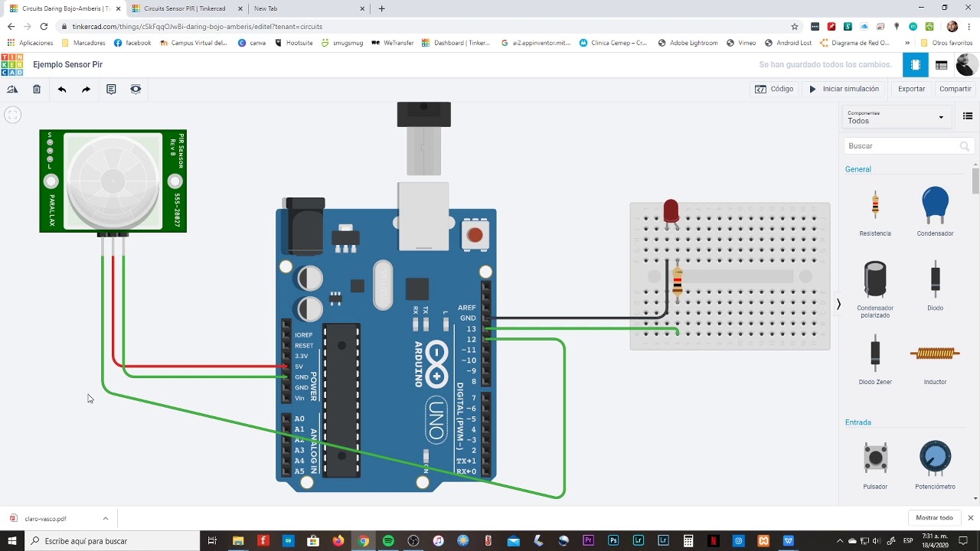This screenshot has width=980, height=551.
Task: Open the Otros favoritos folder
Action: point(946,43)
